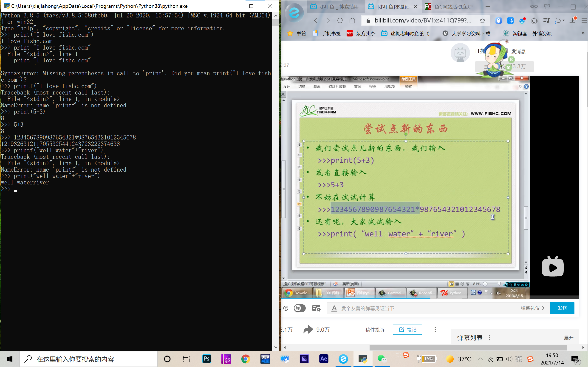Switch to the [小甲鱼]零基础 video tab
This screenshot has width=588, height=367.
pyautogui.click(x=394, y=7)
